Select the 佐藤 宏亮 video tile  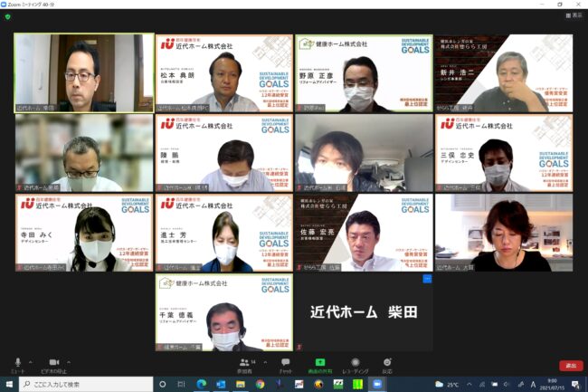pos(365,233)
